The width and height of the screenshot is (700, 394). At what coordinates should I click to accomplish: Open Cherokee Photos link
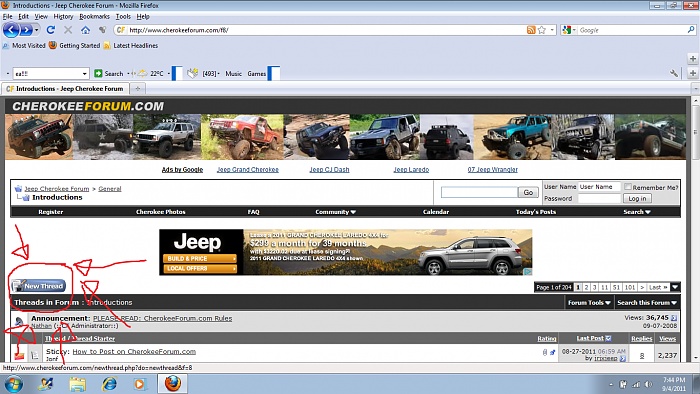click(x=160, y=212)
